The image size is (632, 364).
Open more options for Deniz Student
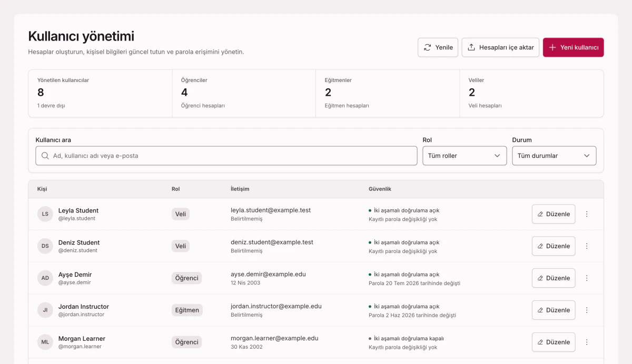coord(587,246)
